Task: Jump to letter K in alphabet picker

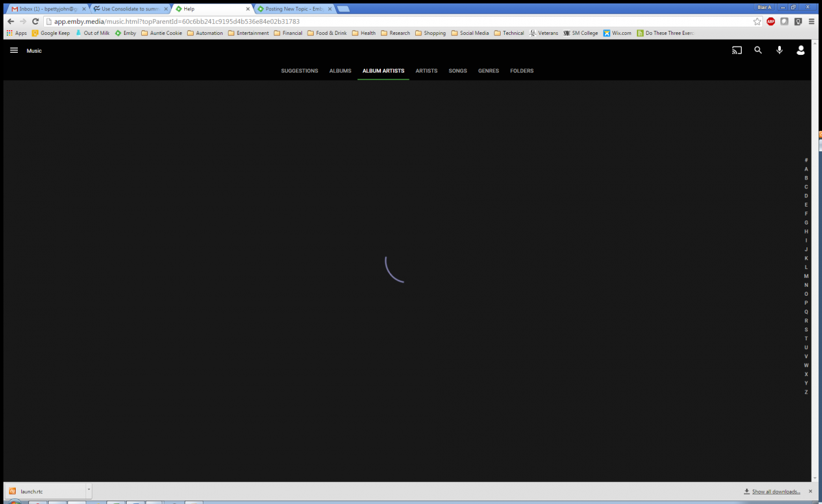Action: pos(806,257)
